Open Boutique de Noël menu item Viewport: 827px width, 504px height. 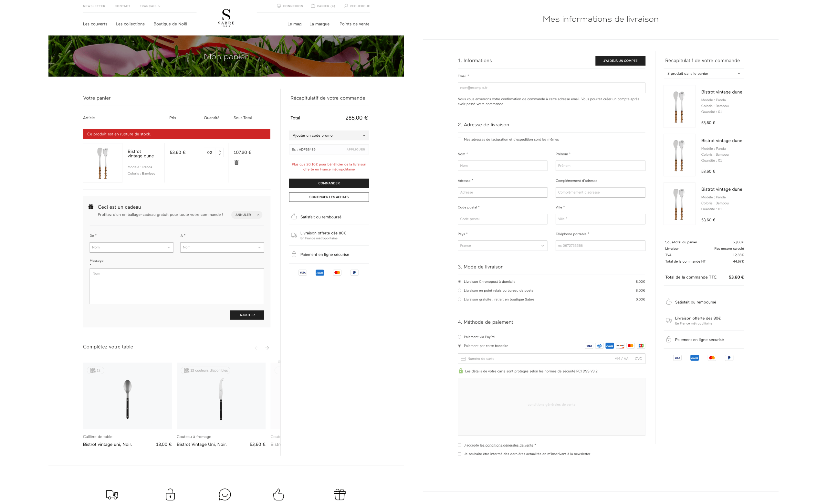(x=170, y=24)
